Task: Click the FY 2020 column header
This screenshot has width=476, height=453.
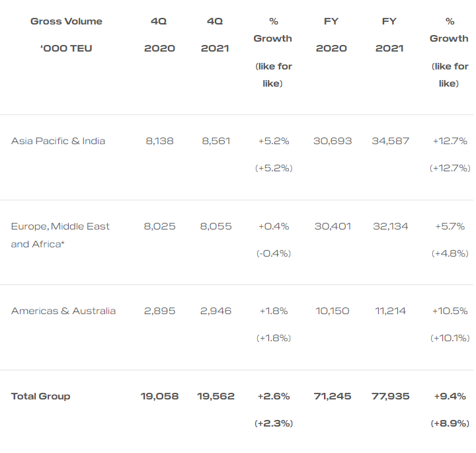Action: point(331,34)
